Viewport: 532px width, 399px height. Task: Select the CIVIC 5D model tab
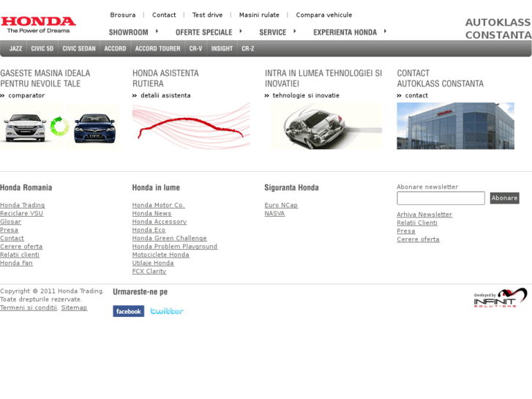[x=42, y=48]
